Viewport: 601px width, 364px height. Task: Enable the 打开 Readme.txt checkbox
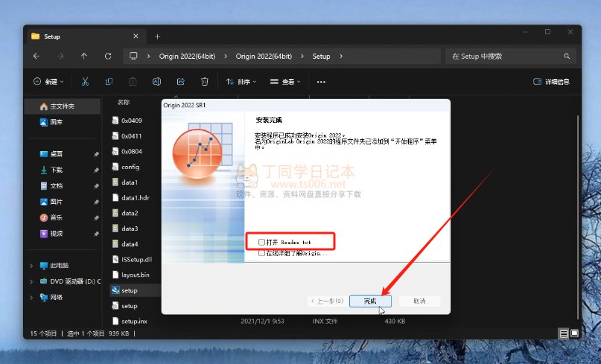tap(261, 242)
